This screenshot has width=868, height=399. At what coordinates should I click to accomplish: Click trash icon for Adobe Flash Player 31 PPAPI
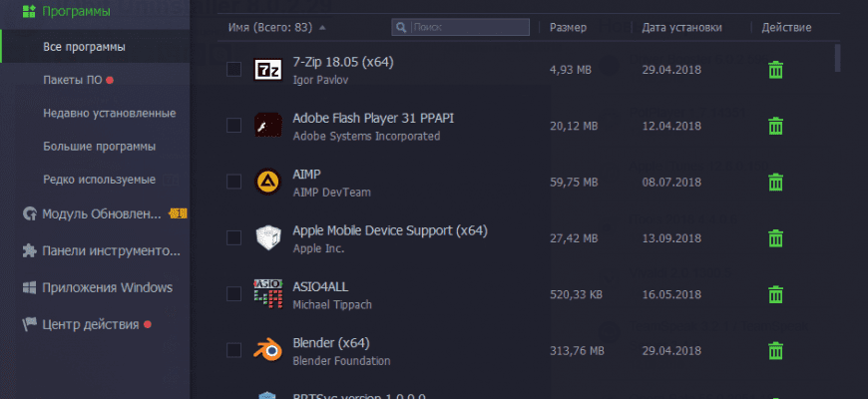pyautogui.click(x=775, y=126)
